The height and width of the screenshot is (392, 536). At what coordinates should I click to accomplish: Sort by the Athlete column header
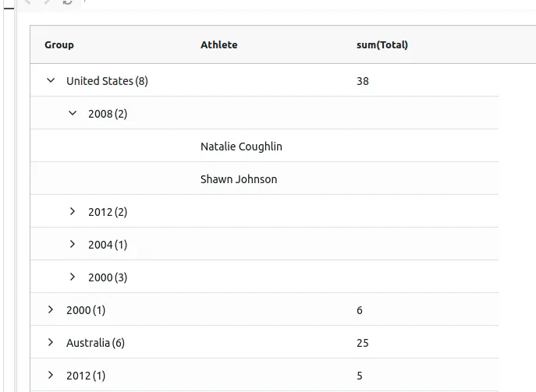pyautogui.click(x=218, y=44)
